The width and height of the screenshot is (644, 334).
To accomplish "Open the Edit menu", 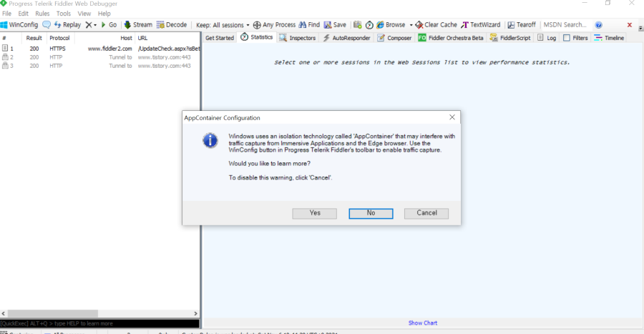I will [x=23, y=14].
